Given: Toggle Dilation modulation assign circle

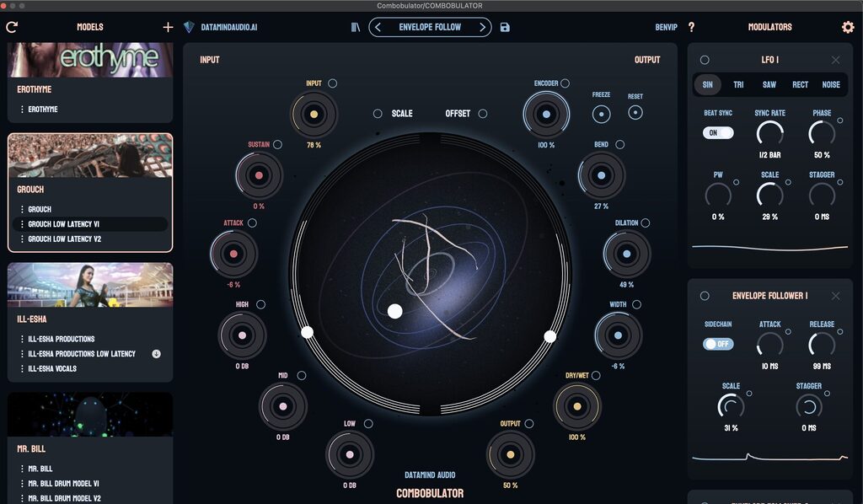Looking at the screenshot, I should [645, 223].
